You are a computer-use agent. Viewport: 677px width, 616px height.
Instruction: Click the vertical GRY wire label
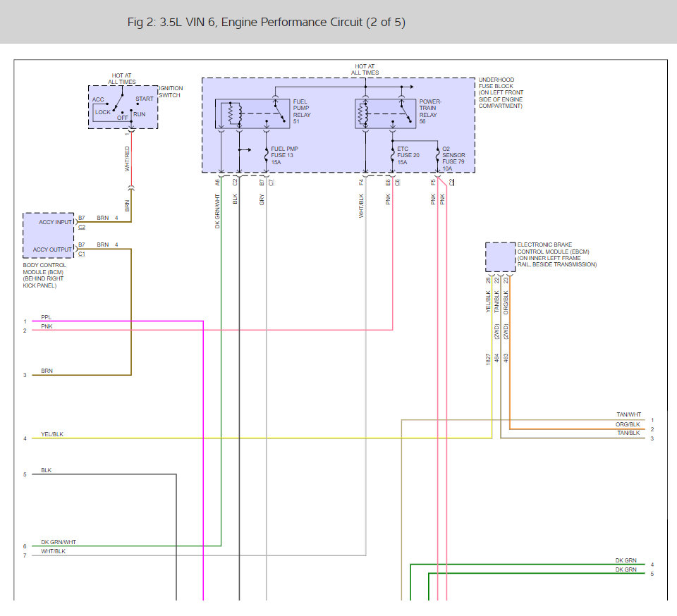point(262,199)
